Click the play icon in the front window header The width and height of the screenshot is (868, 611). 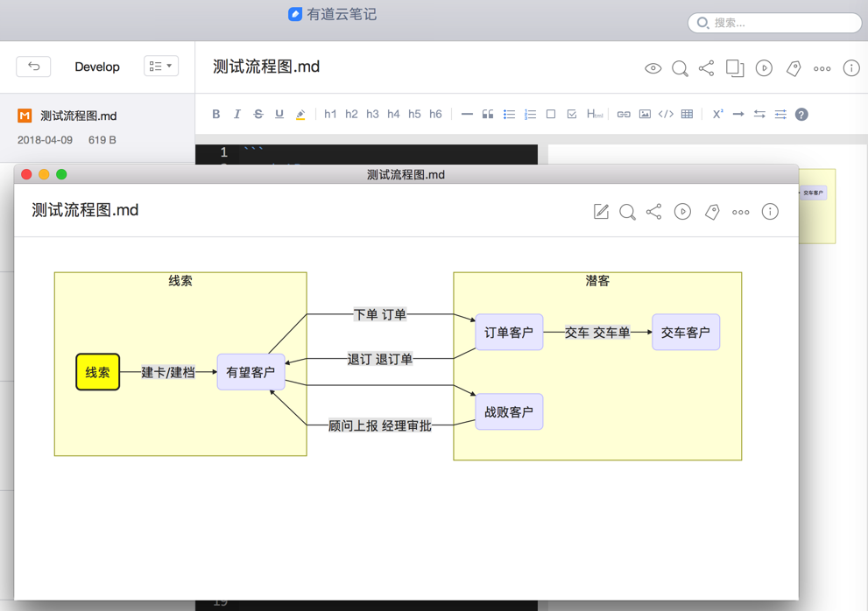point(682,212)
